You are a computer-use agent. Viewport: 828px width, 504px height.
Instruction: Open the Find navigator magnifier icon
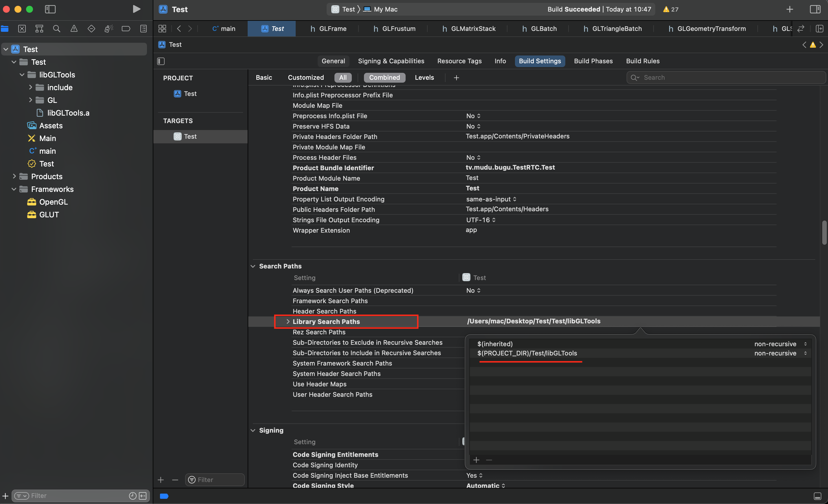pos(56,29)
